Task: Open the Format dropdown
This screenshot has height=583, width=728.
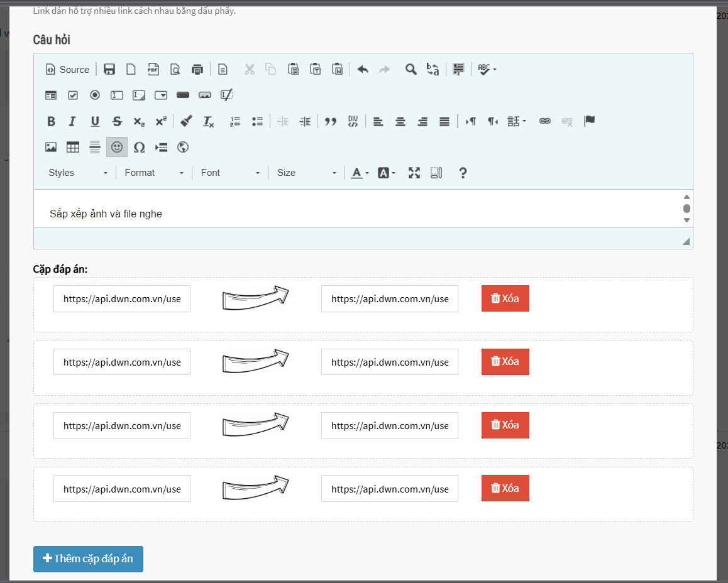Action: pyautogui.click(x=154, y=173)
